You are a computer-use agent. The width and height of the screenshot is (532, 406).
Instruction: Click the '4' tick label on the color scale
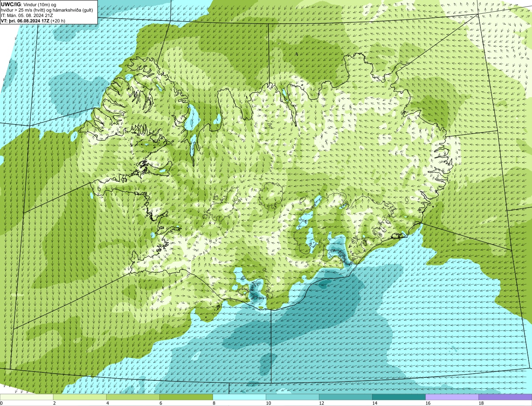(108, 403)
